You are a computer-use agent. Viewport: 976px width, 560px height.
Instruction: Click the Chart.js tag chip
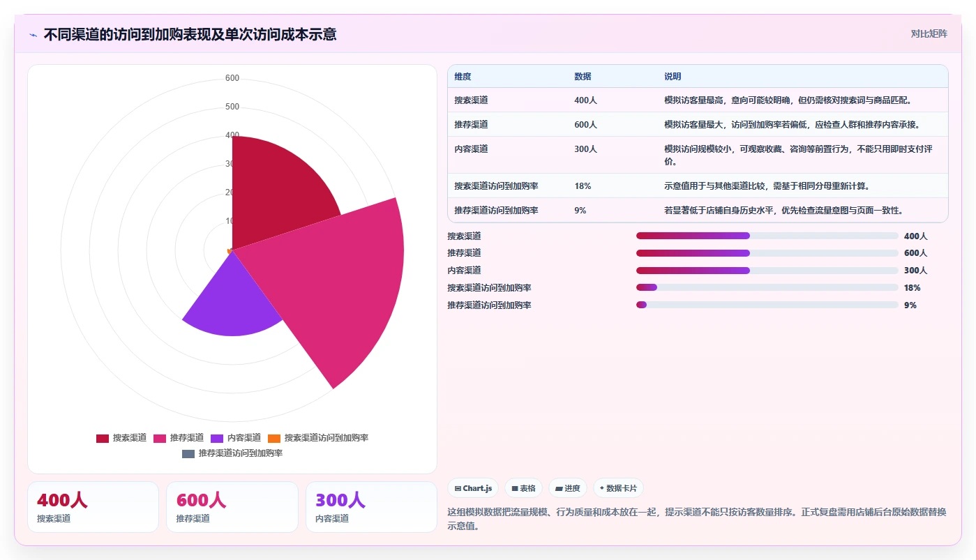tap(473, 488)
